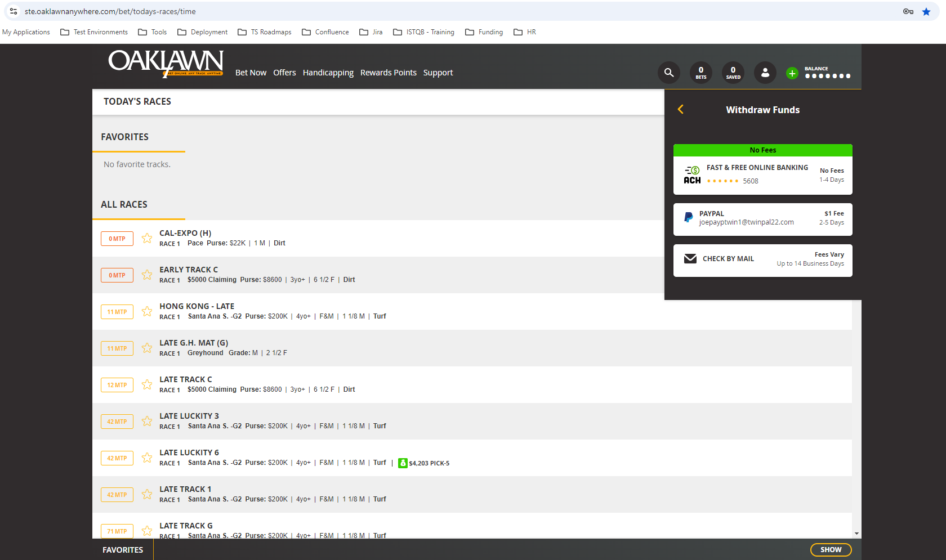Screen dimensions: 946x560
Task: Open the Handicapping menu
Action: click(328, 73)
